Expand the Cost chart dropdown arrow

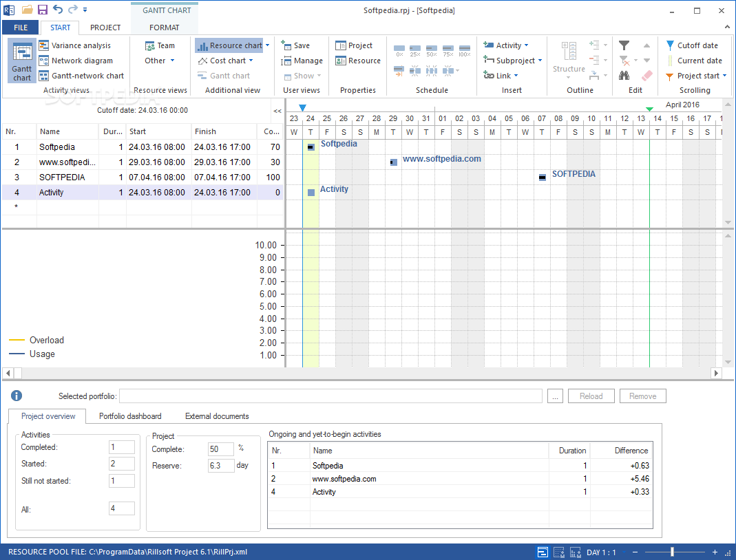(251, 61)
